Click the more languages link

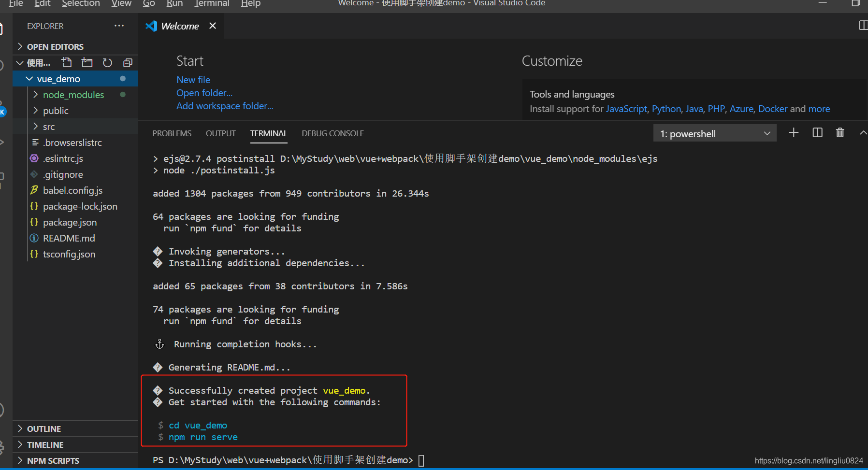(x=819, y=109)
